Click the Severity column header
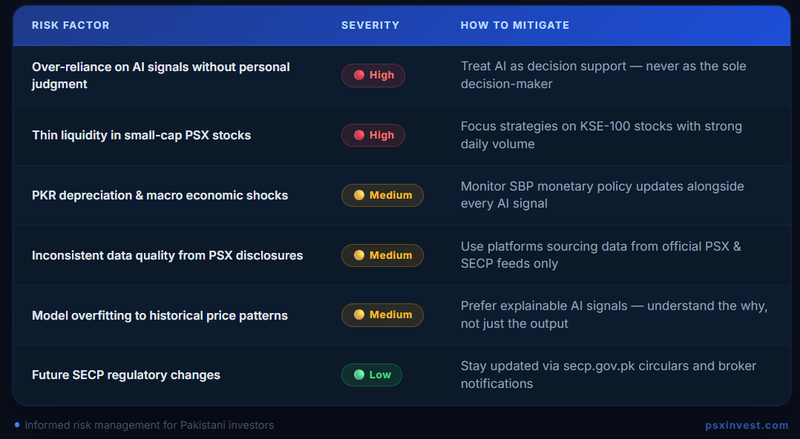 370,25
